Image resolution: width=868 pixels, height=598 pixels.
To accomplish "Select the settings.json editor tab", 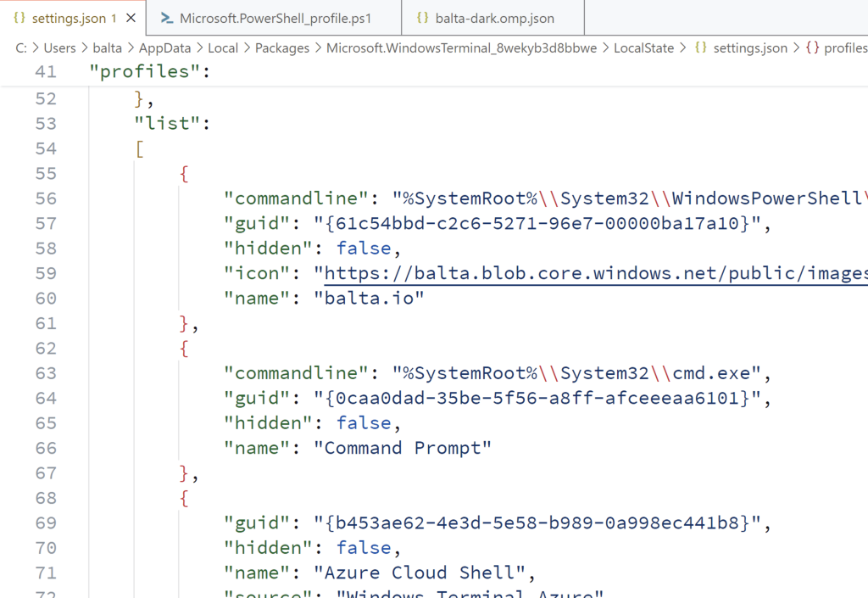I will pos(73,19).
